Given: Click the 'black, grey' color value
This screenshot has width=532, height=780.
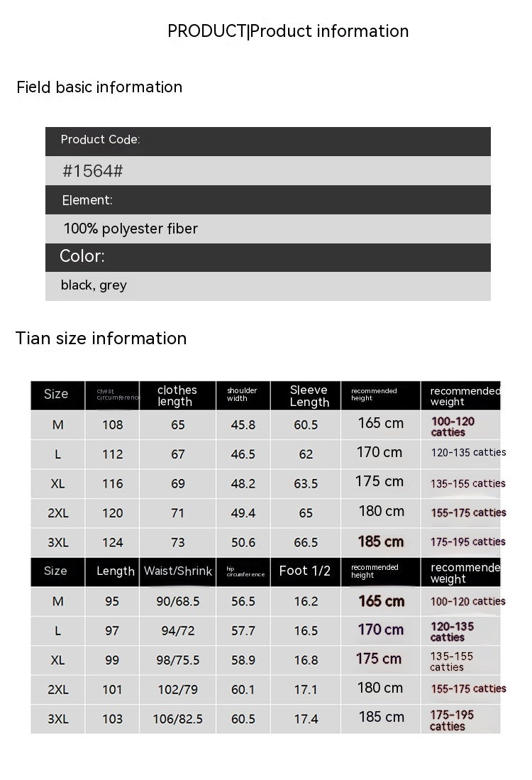Looking at the screenshot, I should pos(94,285).
